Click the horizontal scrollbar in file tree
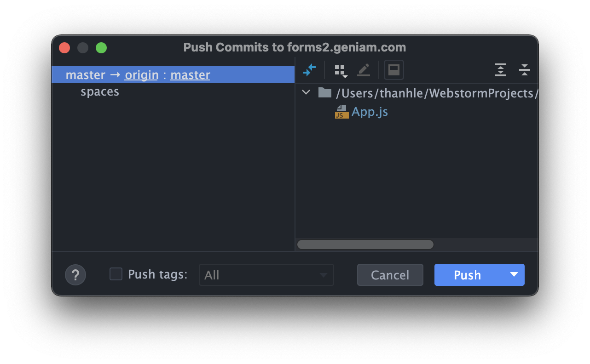Screen dimensions: 590x364 [365, 245]
